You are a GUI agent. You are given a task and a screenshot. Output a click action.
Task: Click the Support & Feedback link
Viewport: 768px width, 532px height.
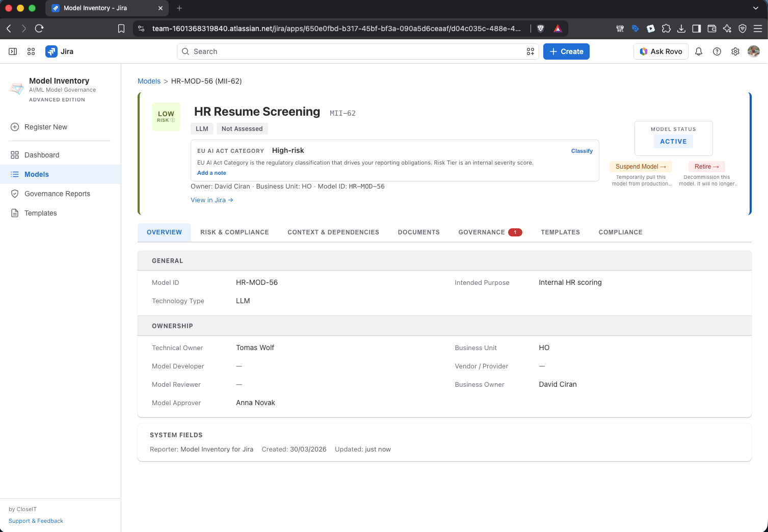pyautogui.click(x=36, y=521)
